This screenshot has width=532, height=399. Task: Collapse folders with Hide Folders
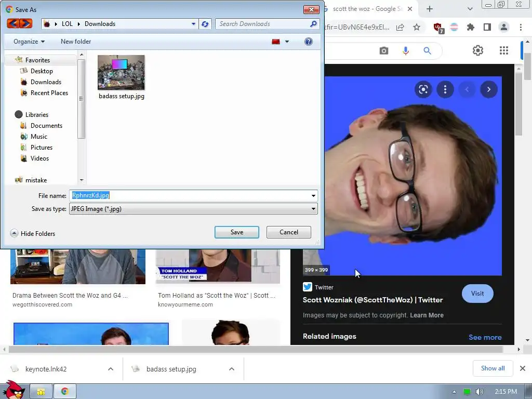[33, 233]
